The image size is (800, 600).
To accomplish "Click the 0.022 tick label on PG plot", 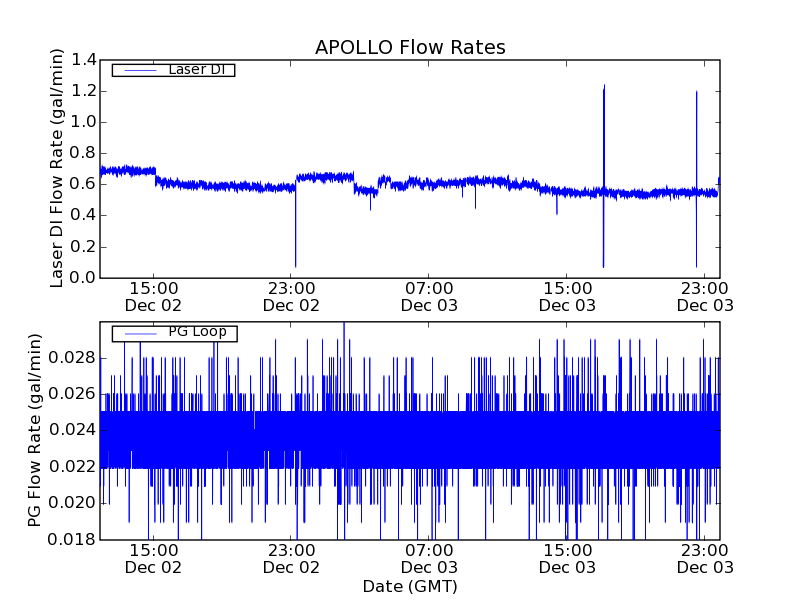I will (x=72, y=467).
